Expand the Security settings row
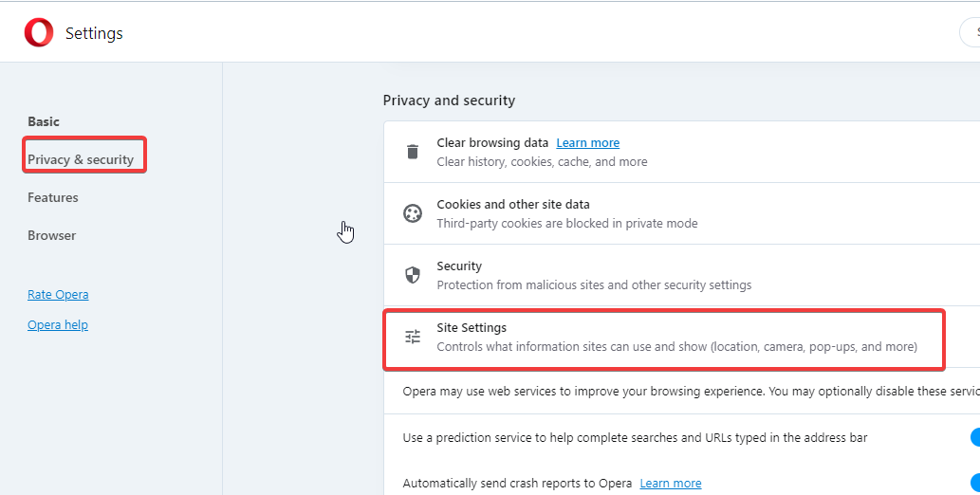The image size is (980, 495). tap(682, 275)
